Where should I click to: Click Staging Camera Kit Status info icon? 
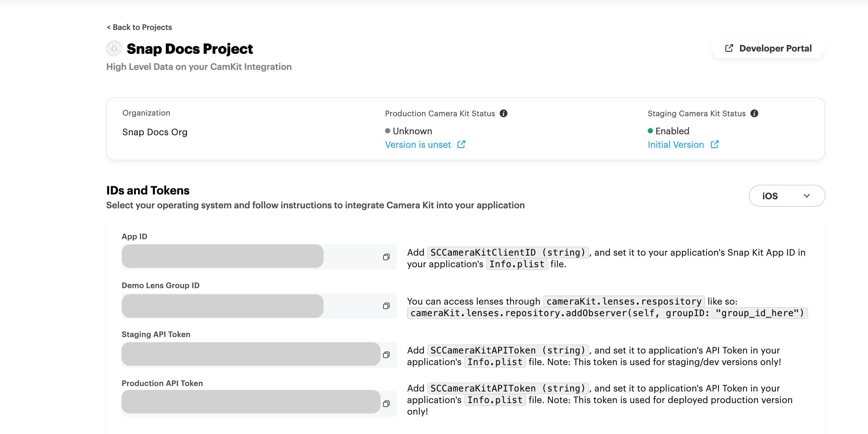pyautogui.click(x=754, y=114)
